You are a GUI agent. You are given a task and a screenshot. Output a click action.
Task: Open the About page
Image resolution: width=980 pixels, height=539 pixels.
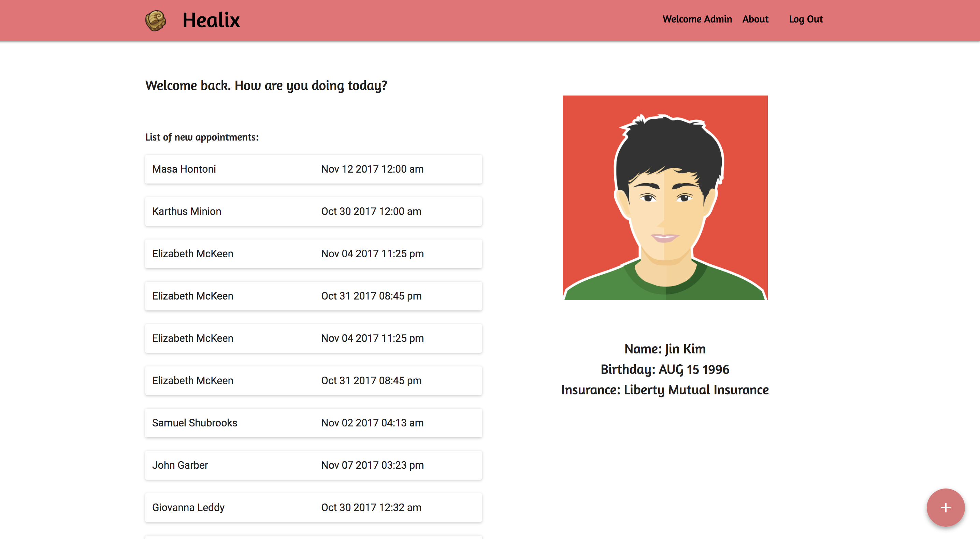tap(755, 19)
